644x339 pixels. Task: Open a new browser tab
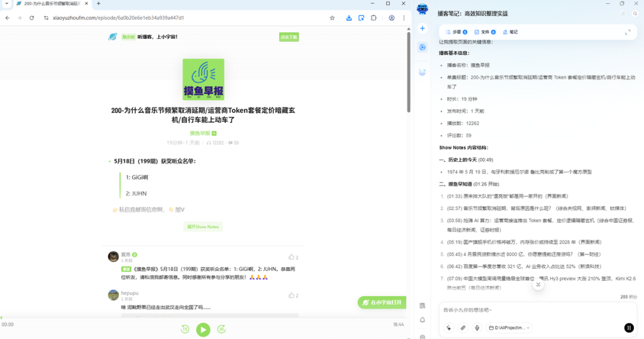click(98, 4)
